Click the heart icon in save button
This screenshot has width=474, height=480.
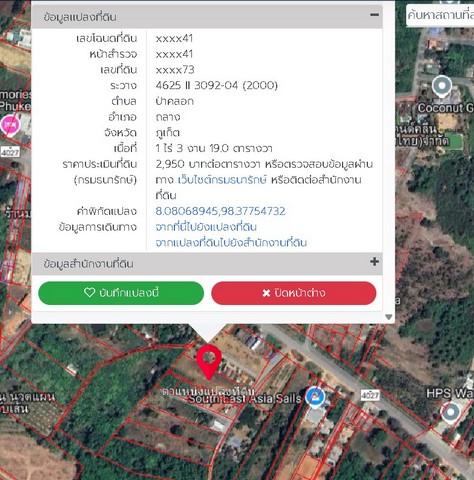pos(89,292)
